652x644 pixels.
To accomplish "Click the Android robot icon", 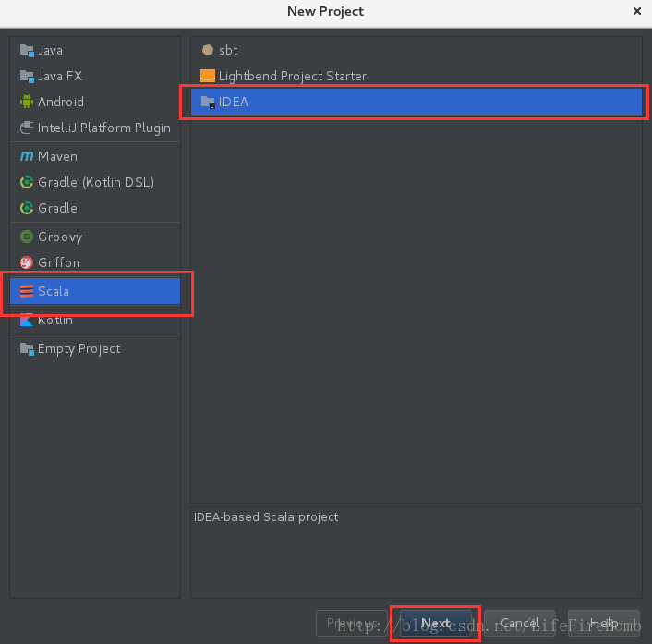I will click(x=27, y=102).
